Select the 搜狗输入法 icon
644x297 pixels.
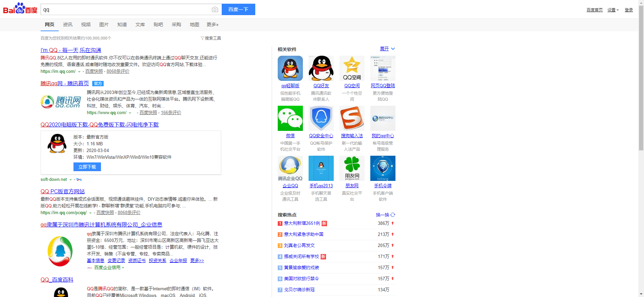(x=352, y=118)
